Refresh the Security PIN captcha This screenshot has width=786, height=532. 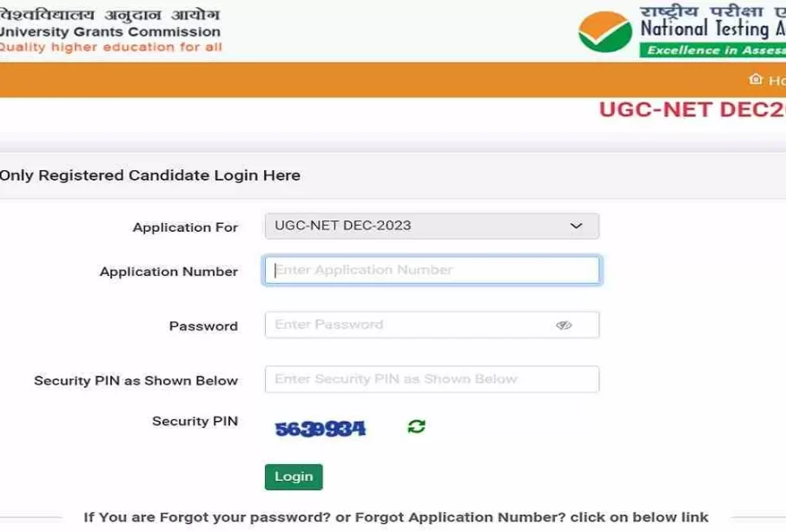point(416,426)
